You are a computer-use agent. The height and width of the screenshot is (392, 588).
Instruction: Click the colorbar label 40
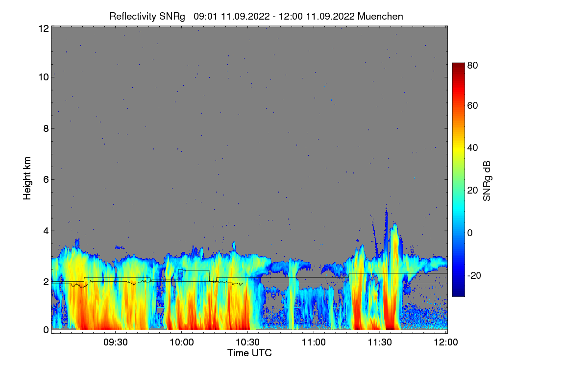point(473,148)
